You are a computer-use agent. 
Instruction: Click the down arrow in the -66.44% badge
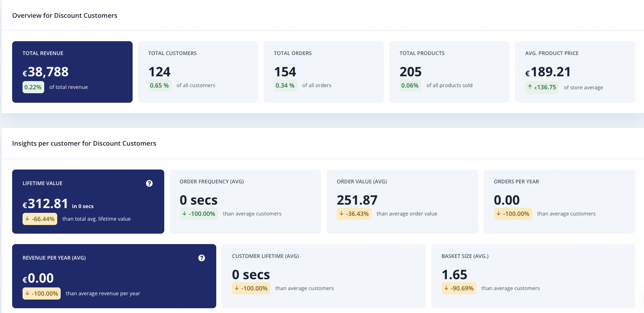point(27,219)
